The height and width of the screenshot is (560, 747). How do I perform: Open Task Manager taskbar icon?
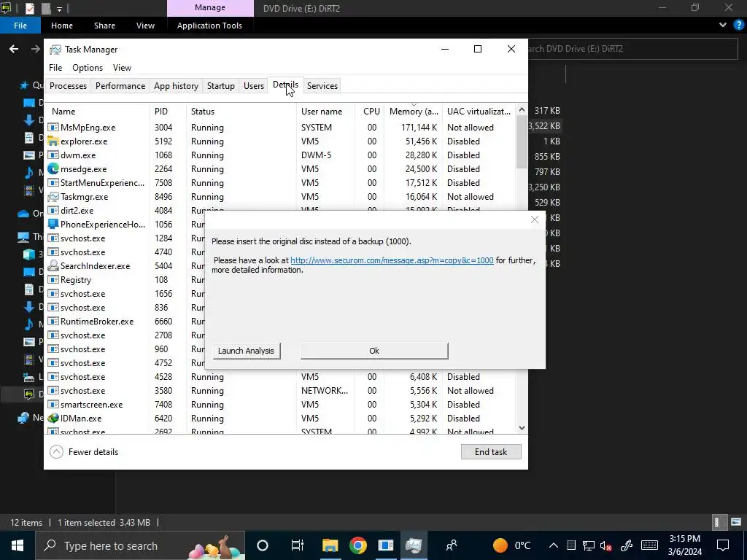pyautogui.click(x=414, y=545)
